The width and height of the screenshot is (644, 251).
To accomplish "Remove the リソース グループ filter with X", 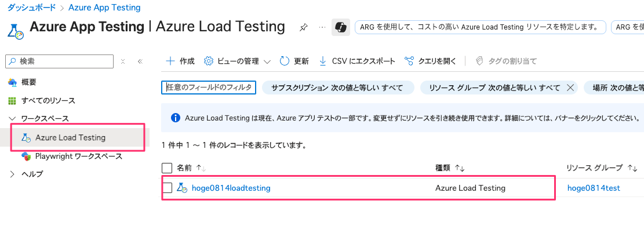I will click(570, 88).
